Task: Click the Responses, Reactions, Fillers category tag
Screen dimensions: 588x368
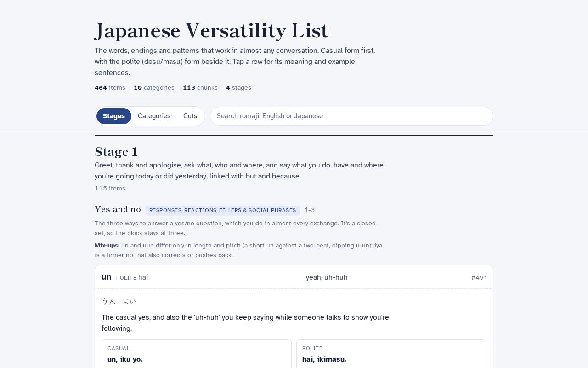Action: tap(223, 210)
